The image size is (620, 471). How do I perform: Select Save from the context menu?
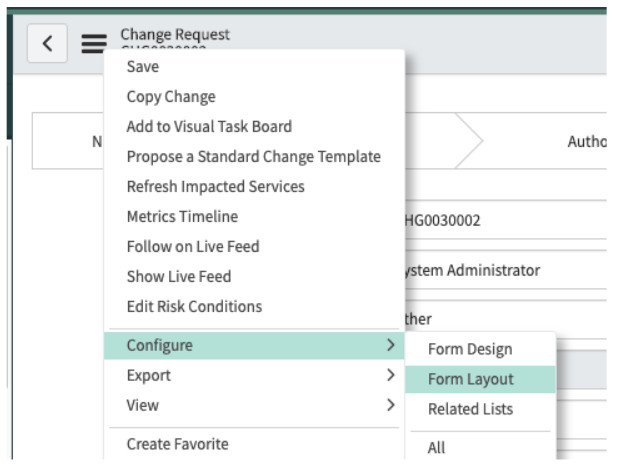click(x=142, y=67)
